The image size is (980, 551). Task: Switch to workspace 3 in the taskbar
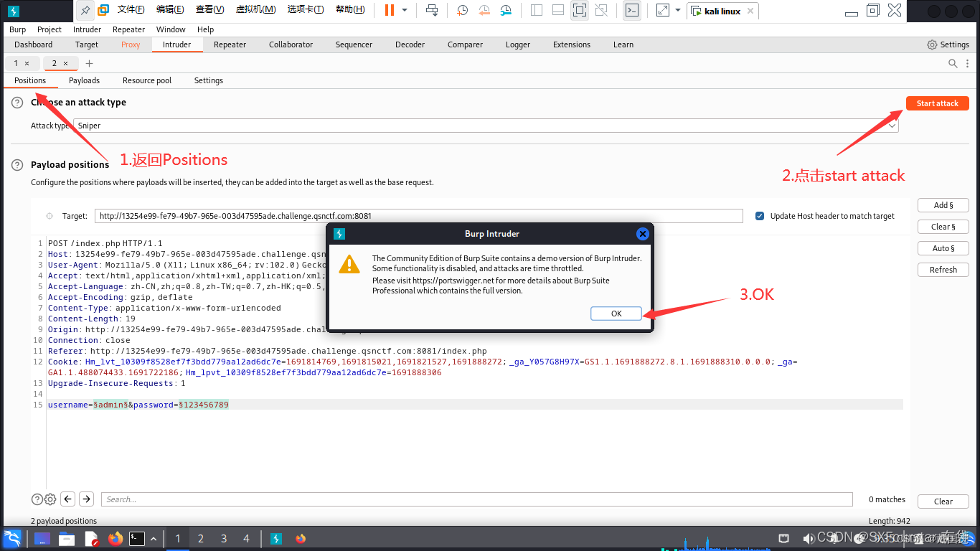[x=224, y=538]
